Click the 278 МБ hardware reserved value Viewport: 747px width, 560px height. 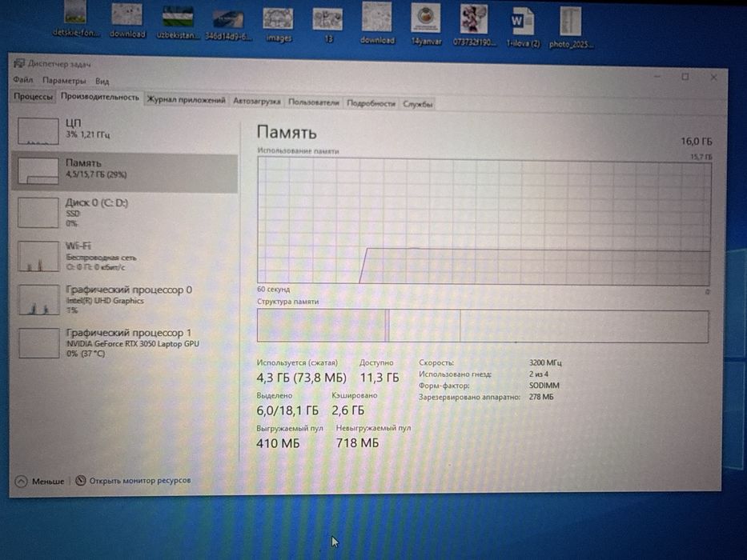[541, 397]
